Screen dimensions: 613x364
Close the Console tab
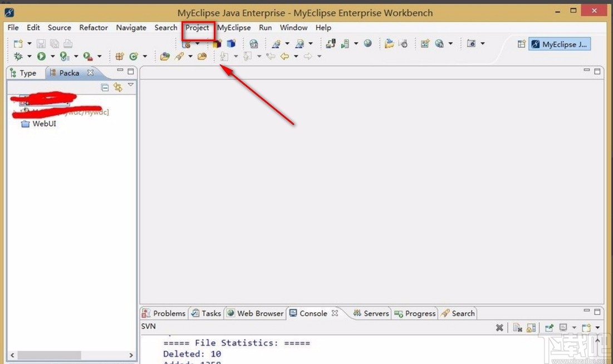[335, 313]
